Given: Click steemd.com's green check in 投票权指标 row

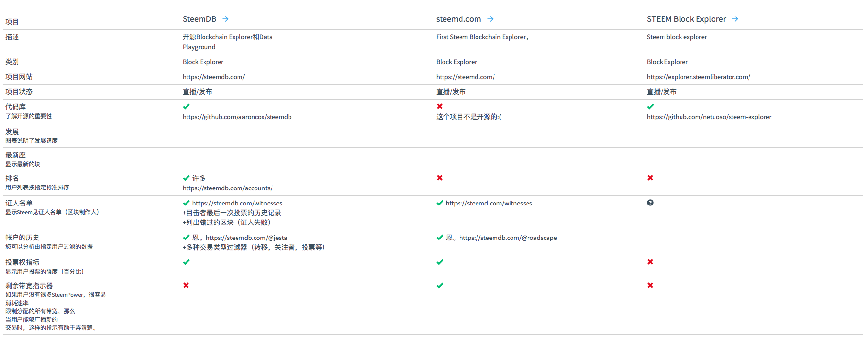Looking at the screenshot, I should [x=440, y=262].
